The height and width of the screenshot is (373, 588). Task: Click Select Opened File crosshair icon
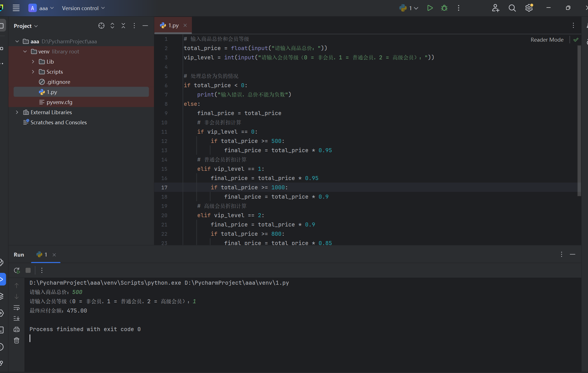101,26
